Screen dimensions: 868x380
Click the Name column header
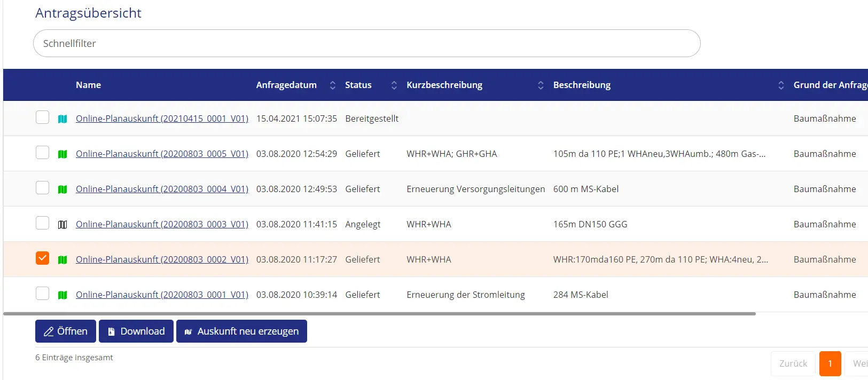pos(88,85)
